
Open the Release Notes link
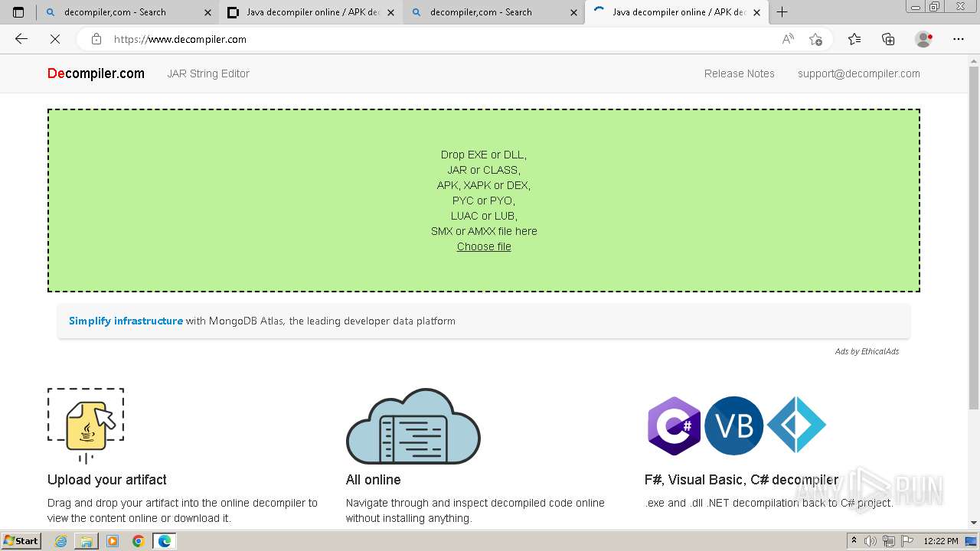tap(740, 73)
